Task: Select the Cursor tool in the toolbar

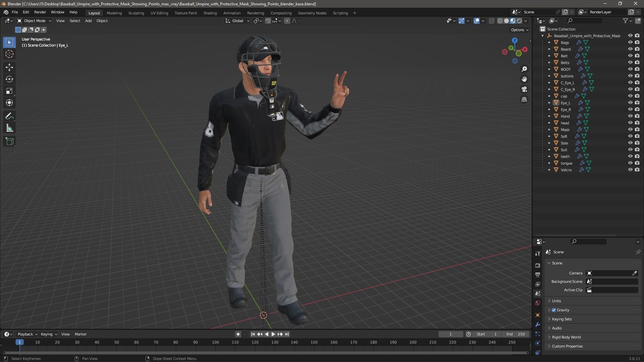Action: point(9,54)
